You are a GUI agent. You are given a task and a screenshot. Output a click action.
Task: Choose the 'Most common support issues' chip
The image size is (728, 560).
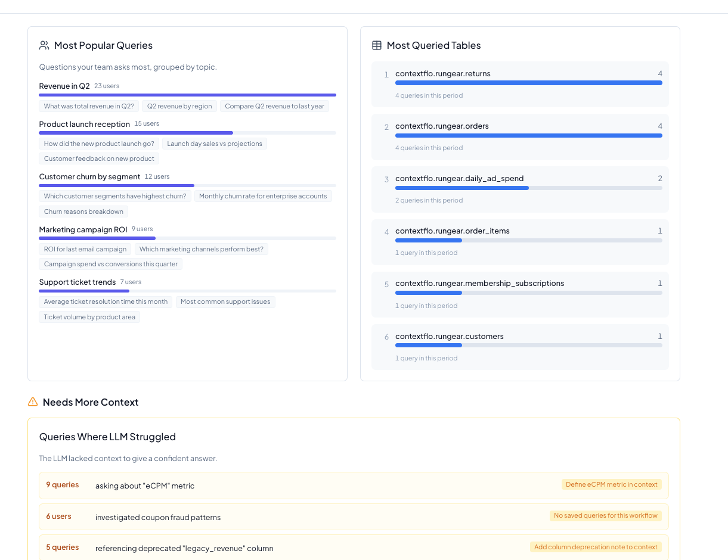point(225,301)
